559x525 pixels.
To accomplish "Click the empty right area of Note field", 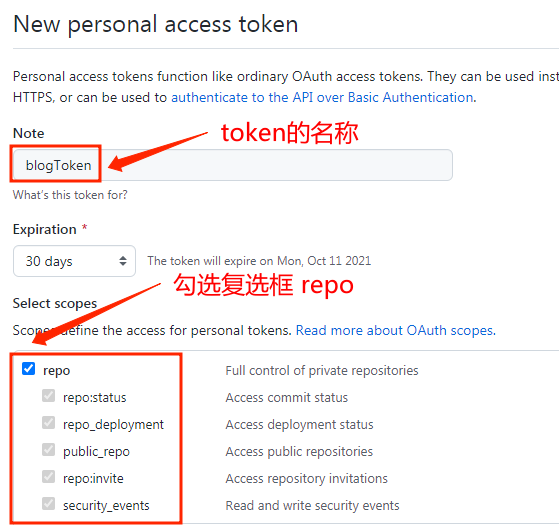I will click(278, 165).
